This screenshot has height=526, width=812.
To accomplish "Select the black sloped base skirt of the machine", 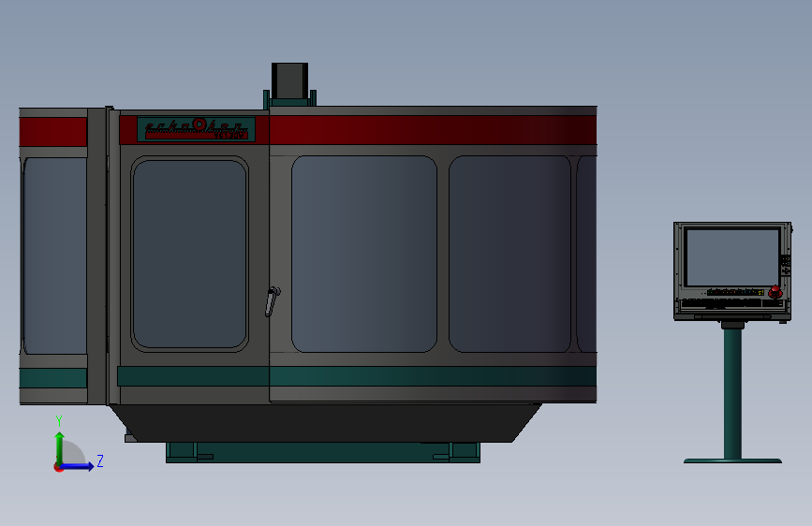I will pos(325,423).
